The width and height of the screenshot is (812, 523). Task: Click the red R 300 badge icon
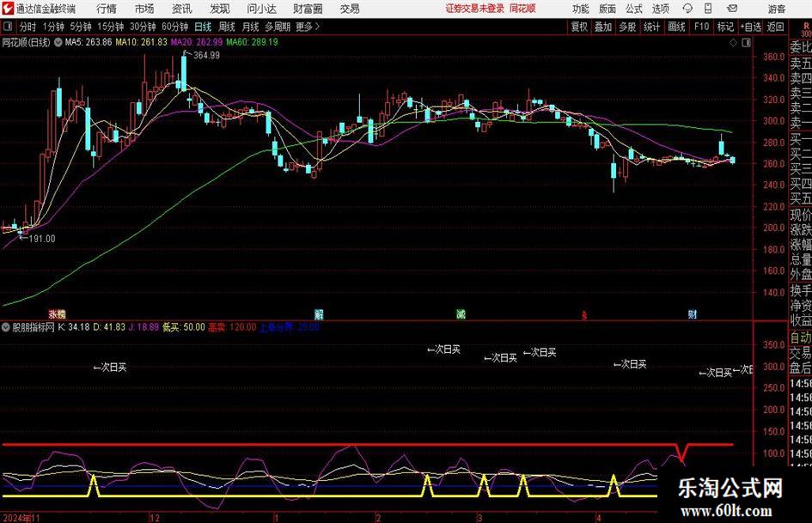pyautogui.click(x=806, y=29)
